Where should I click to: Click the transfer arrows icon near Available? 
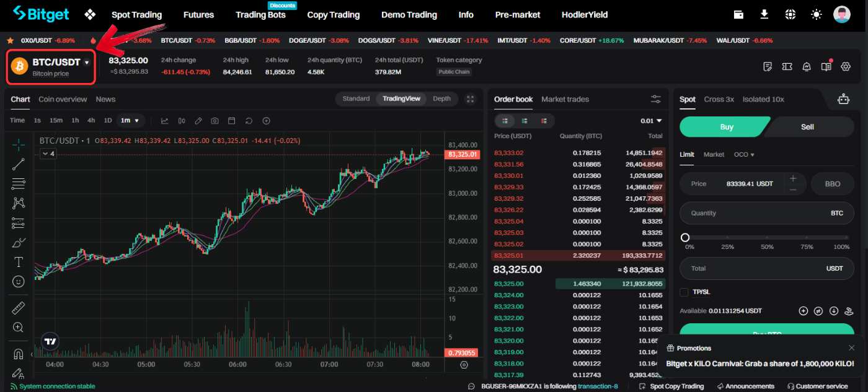(818, 311)
